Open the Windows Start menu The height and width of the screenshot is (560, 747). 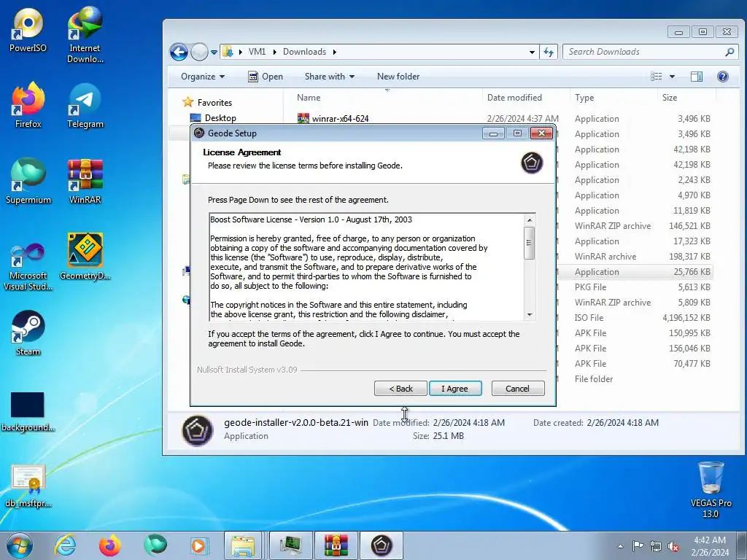click(x=20, y=545)
